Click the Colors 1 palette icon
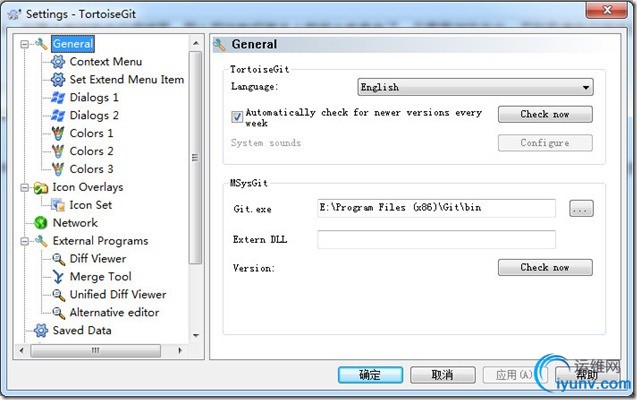Screen dimensions: 637x400 [58, 133]
